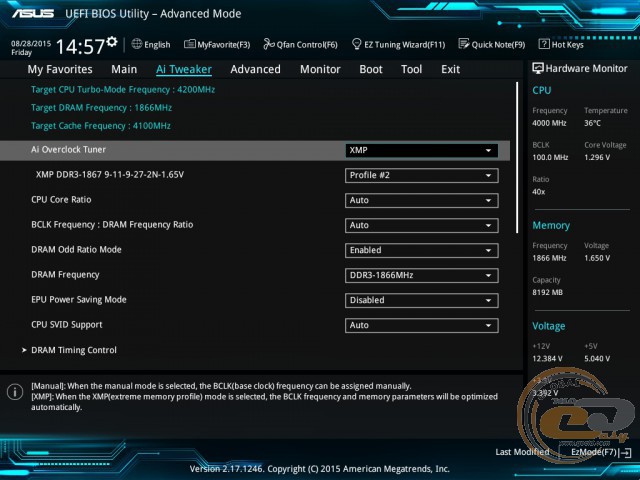Click the BCLK Frequency : DRAM Frequency Ratio label
Viewport: 640px width, 480px height.
click(112, 224)
